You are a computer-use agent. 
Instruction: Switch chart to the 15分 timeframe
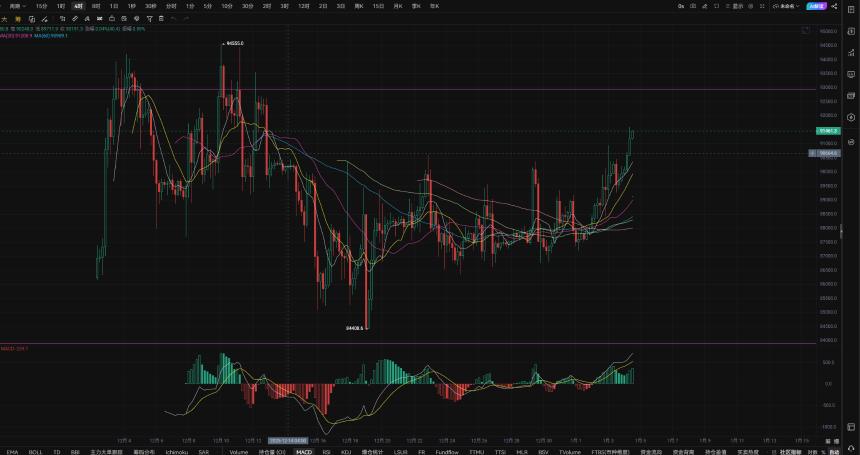click(41, 6)
